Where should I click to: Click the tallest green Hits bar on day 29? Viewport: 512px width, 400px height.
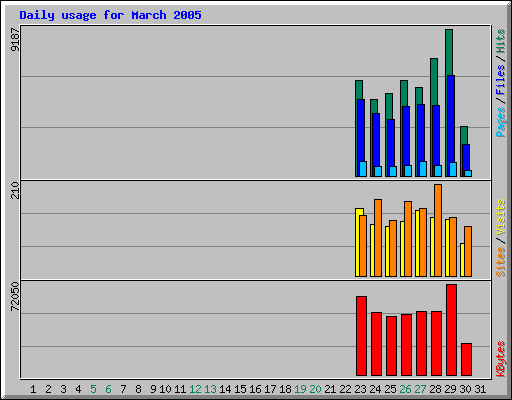coord(449,52)
